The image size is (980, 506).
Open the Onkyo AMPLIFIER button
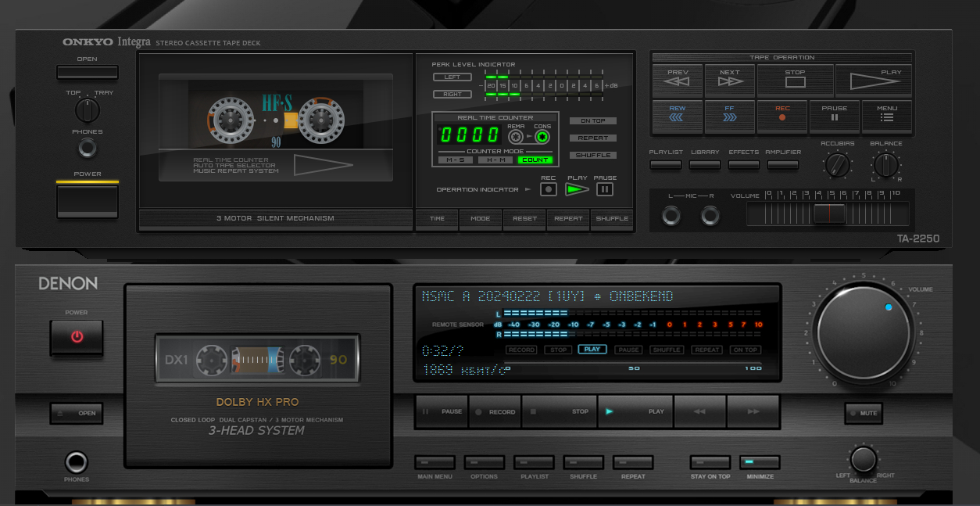(x=783, y=165)
